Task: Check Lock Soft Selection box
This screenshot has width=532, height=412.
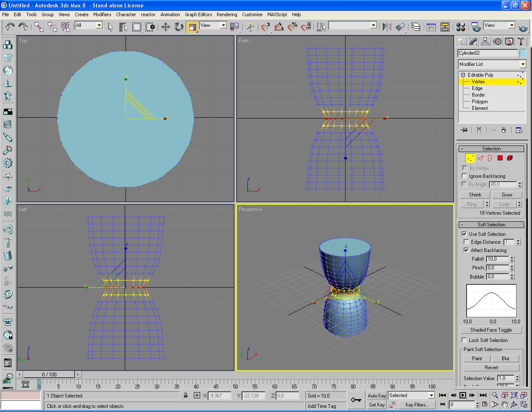Action: click(x=464, y=340)
